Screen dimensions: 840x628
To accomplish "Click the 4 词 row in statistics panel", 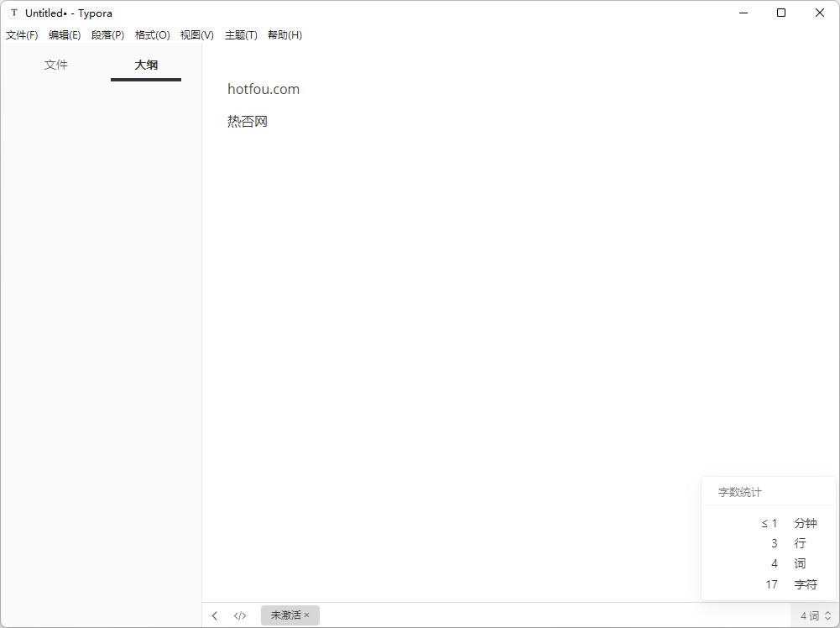I will coord(789,563).
